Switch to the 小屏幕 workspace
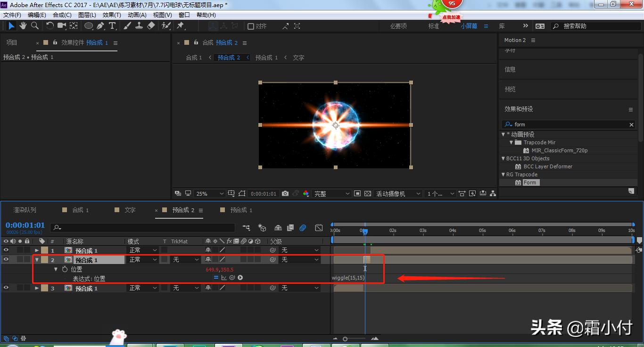Viewport: 644px width, 347px height. coord(469,26)
